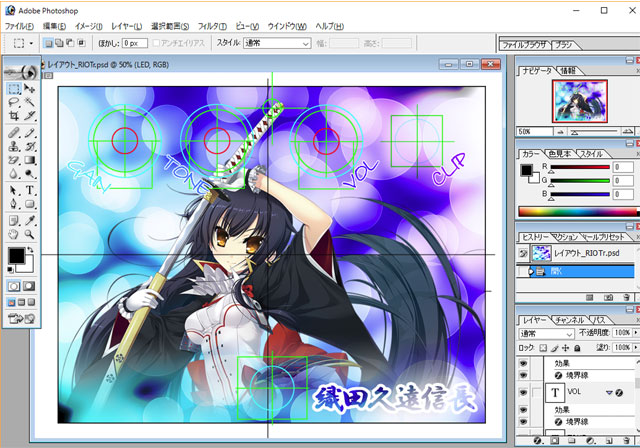Select the Notes tool
The height and width of the screenshot is (448, 640).
tap(14, 221)
